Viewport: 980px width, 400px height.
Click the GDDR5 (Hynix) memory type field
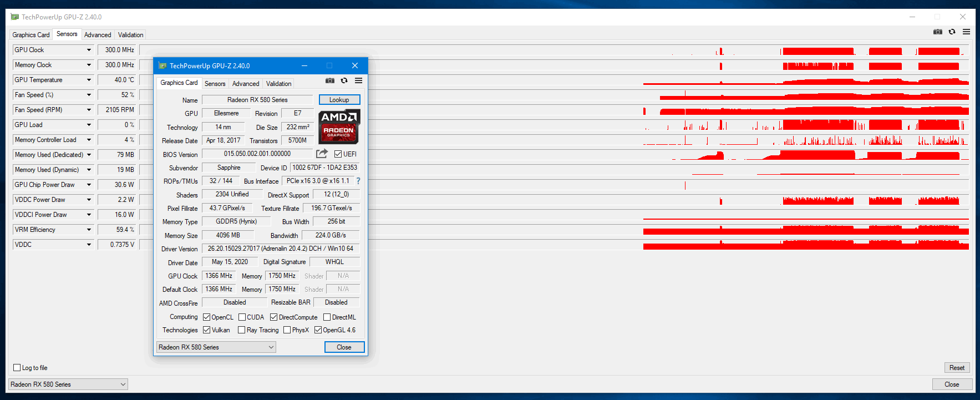(236, 221)
